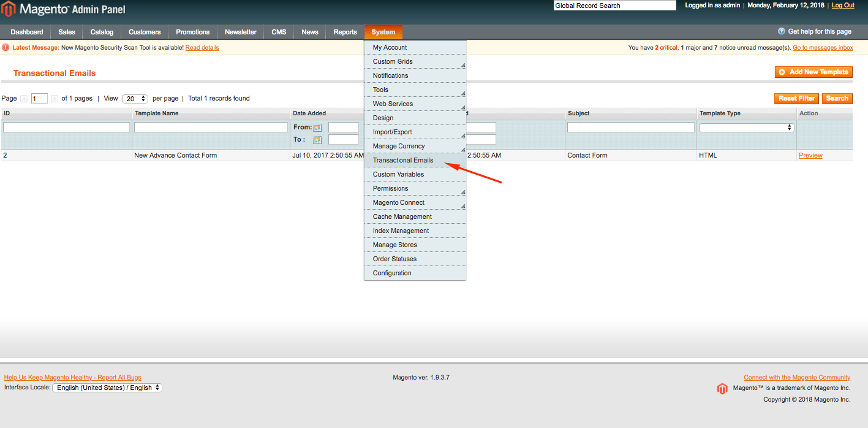The width and height of the screenshot is (868, 428).
Task: Select Configuration menu entry
Action: pos(415,273)
